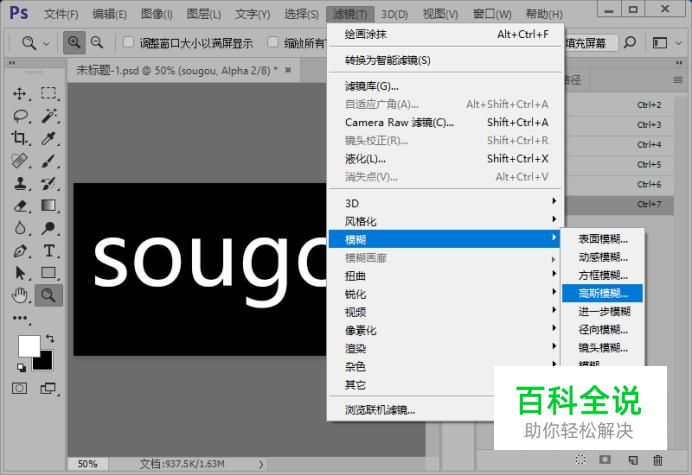Choose 高斯模糊 from the blur submenu

tap(602, 293)
